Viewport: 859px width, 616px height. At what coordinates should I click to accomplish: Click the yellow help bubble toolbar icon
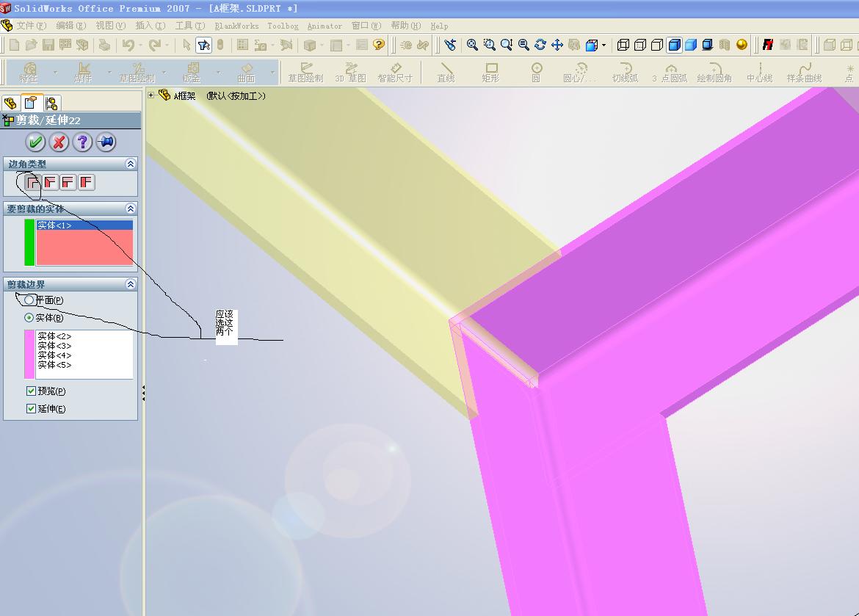point(379,45)
